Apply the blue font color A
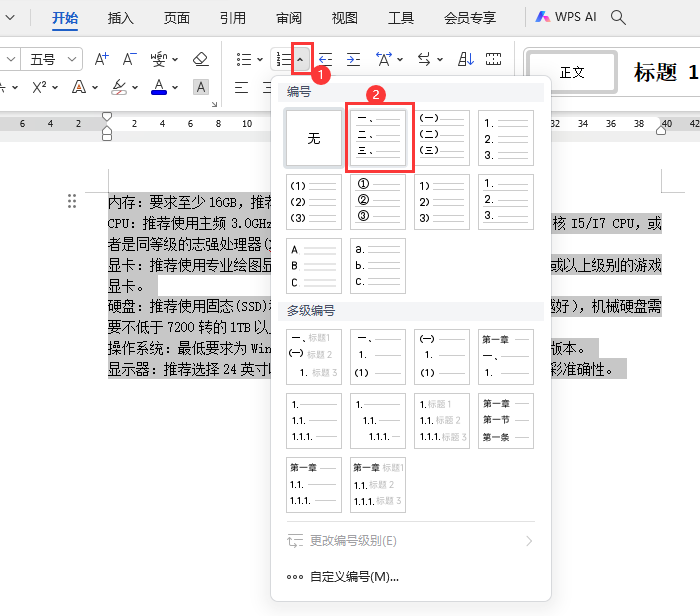700x616 pixels. click(159, 87)
